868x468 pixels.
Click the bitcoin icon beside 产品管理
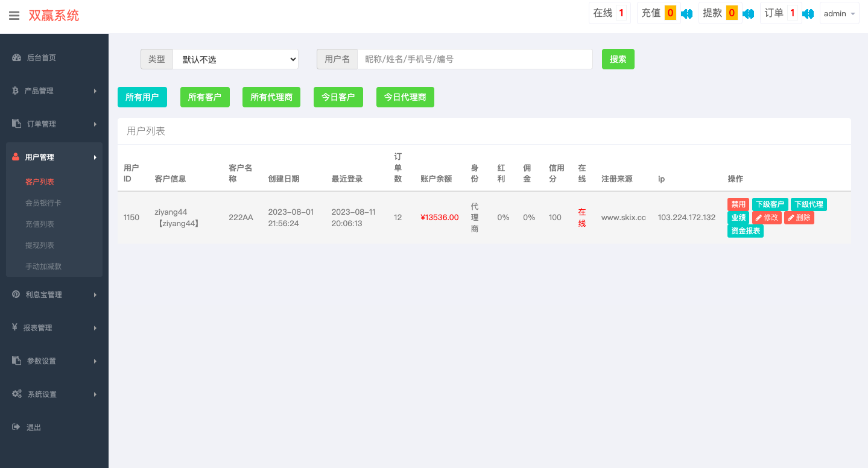[16, 90]
